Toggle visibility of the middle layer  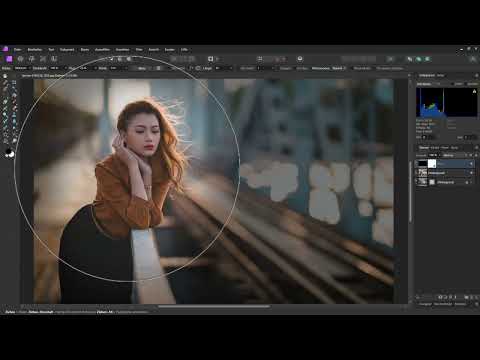coord(471,173)
